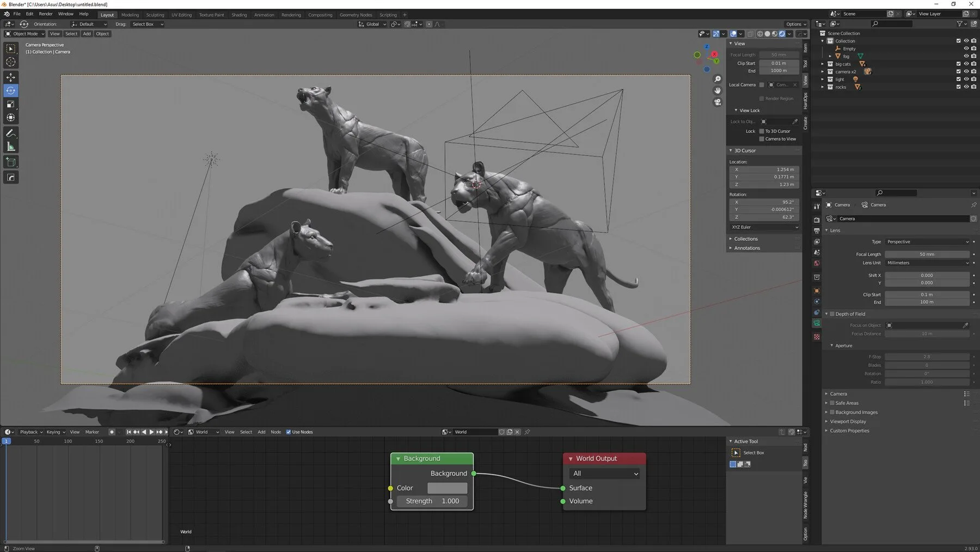Image resolution: width=980 pixels, height=552 pixels.
Task: Hide the big cats collection via eye icon
Action: 966,64
